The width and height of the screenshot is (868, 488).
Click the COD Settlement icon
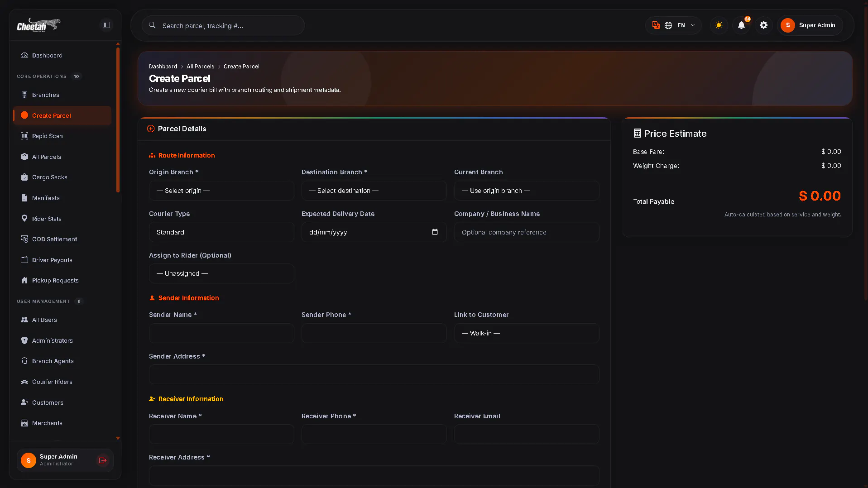coord(24,239)
